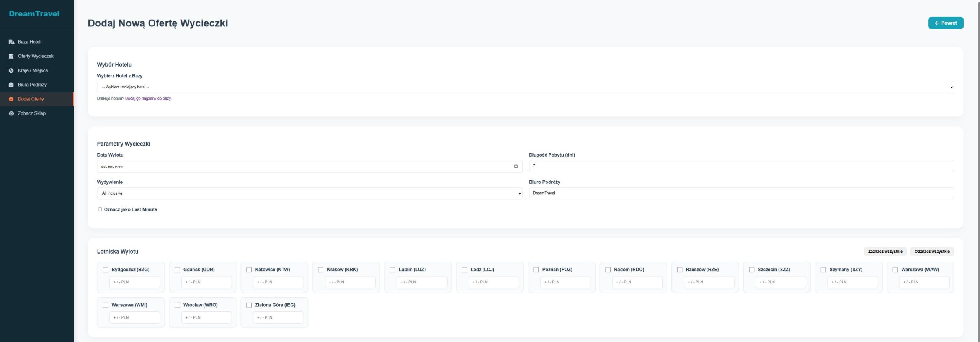Click the Dodaj Ofertę plus icon

coord(11,99)
